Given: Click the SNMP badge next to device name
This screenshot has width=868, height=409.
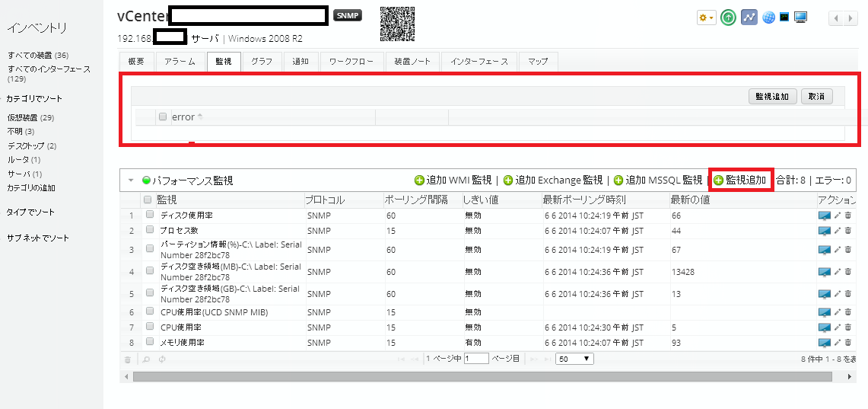Looking at the screenshot, I should [348, 15].
